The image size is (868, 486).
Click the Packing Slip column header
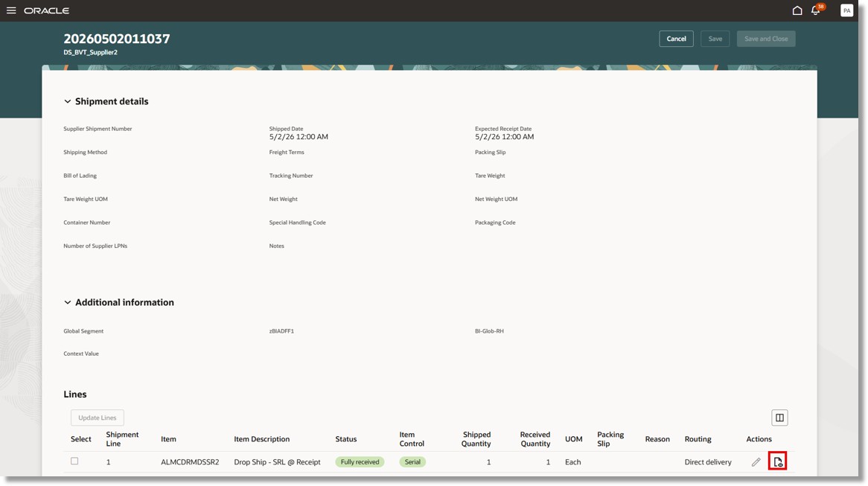click(610, 439)
